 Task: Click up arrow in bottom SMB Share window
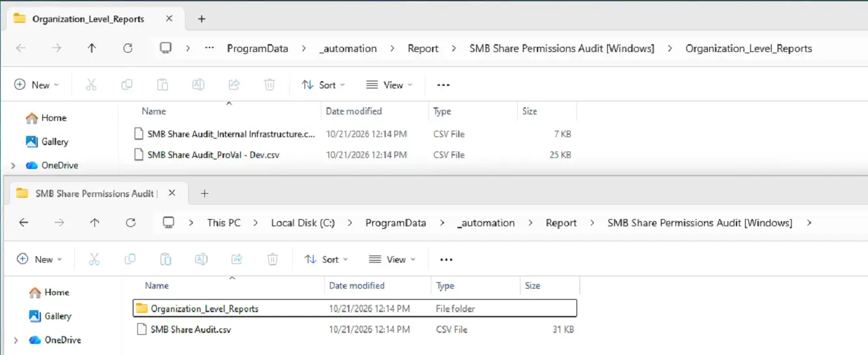(x=95, y=222)
